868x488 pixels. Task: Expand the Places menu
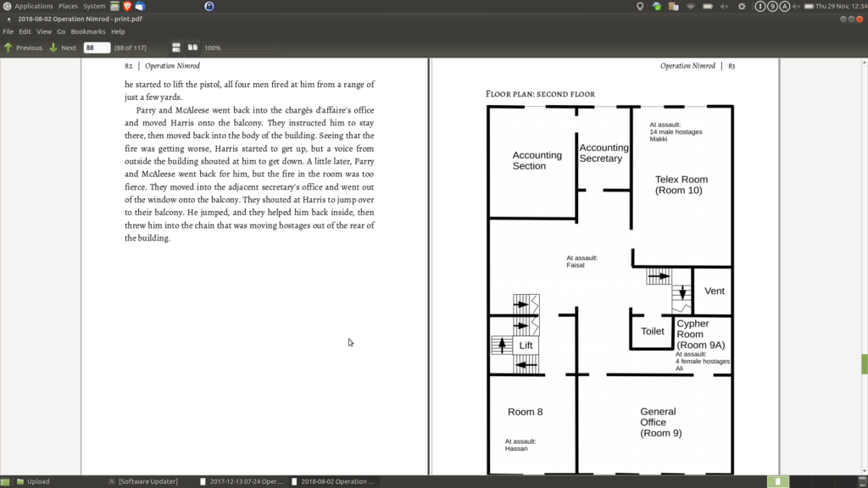click(68, 6)
